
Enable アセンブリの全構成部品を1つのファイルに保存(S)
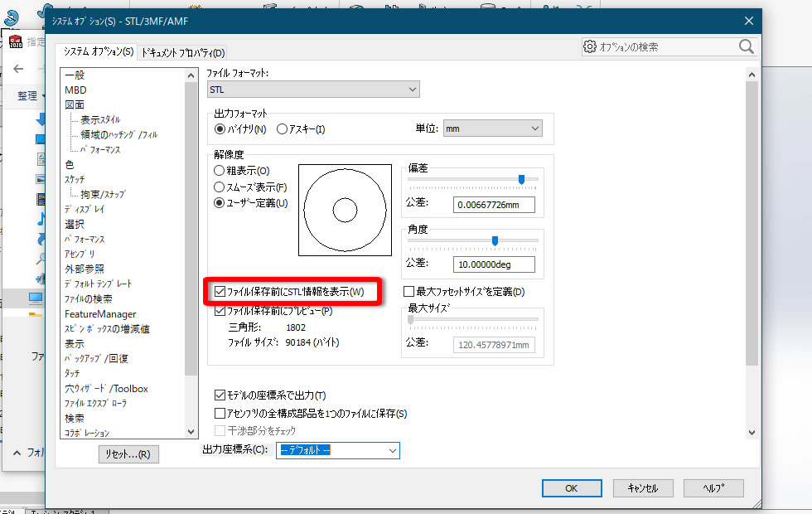point(220,414)
